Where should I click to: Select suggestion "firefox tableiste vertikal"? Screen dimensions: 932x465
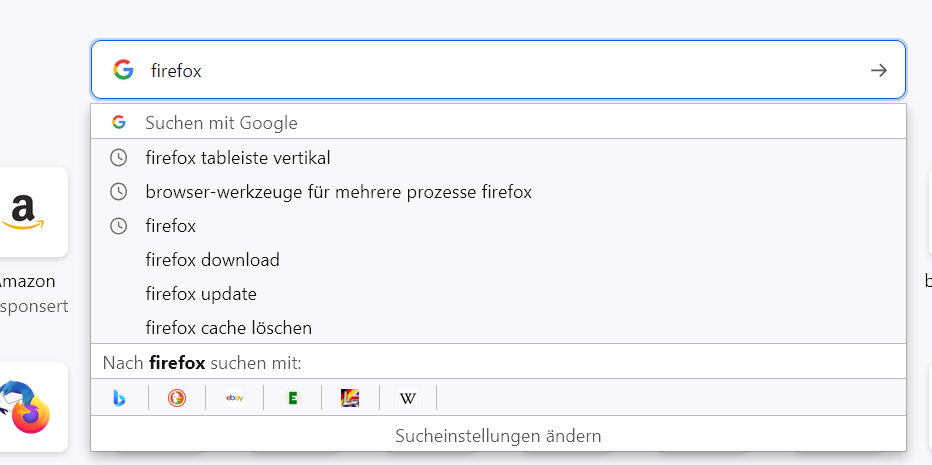click(x=238, y=158)
